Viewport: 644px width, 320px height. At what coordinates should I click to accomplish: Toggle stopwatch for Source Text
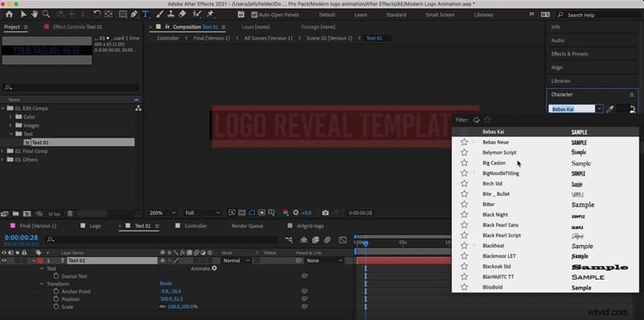56,276
